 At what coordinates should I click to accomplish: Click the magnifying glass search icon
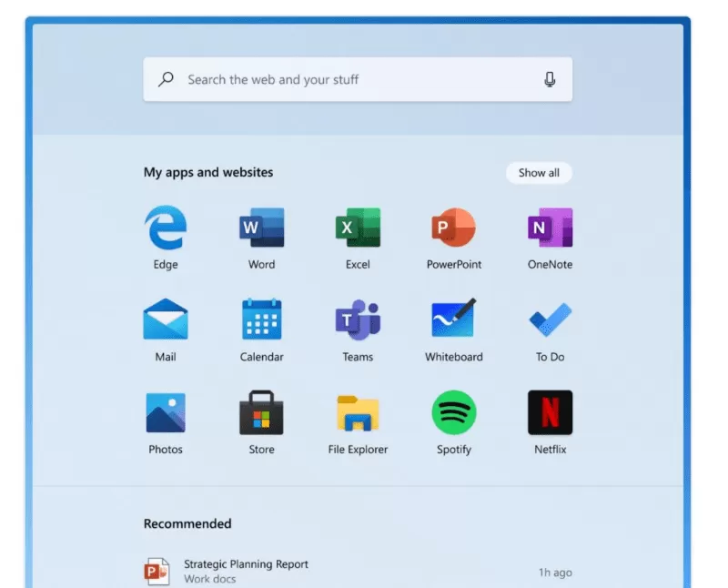click(x=166, y=79)
